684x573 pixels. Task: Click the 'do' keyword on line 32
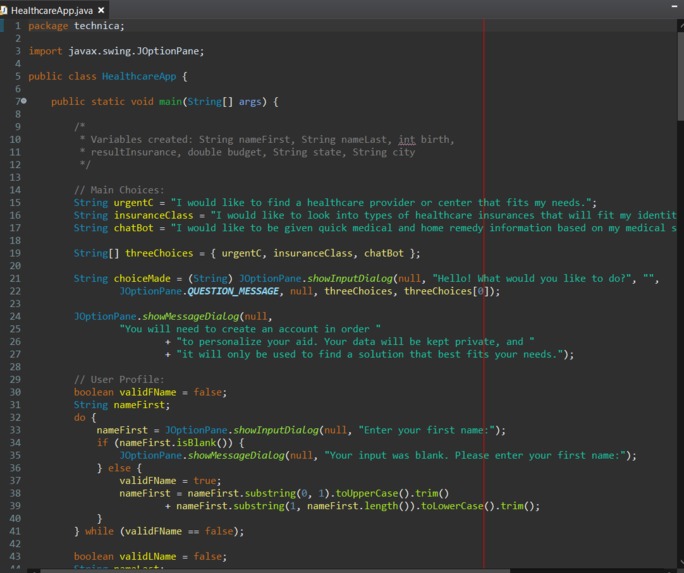click(79, 418)
